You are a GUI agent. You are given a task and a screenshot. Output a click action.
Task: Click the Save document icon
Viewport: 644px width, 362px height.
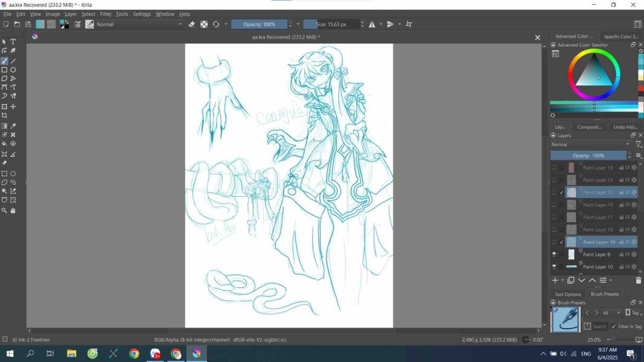(28, 24)
